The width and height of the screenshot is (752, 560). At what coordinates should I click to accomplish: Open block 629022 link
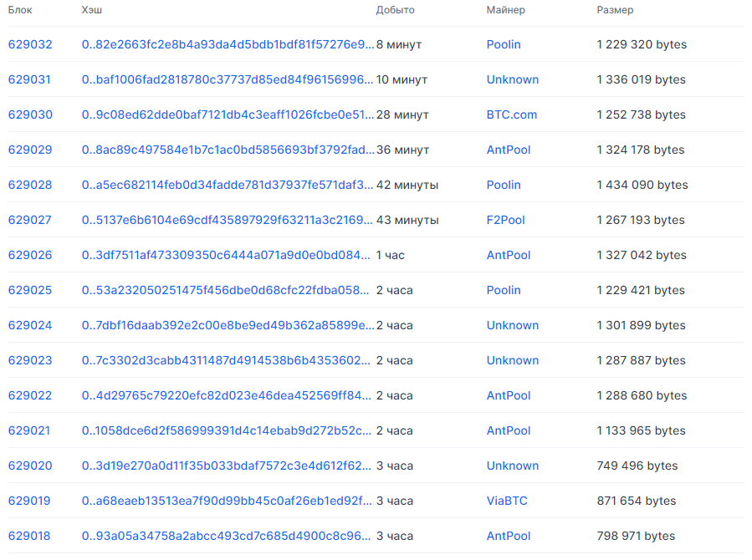30,395
